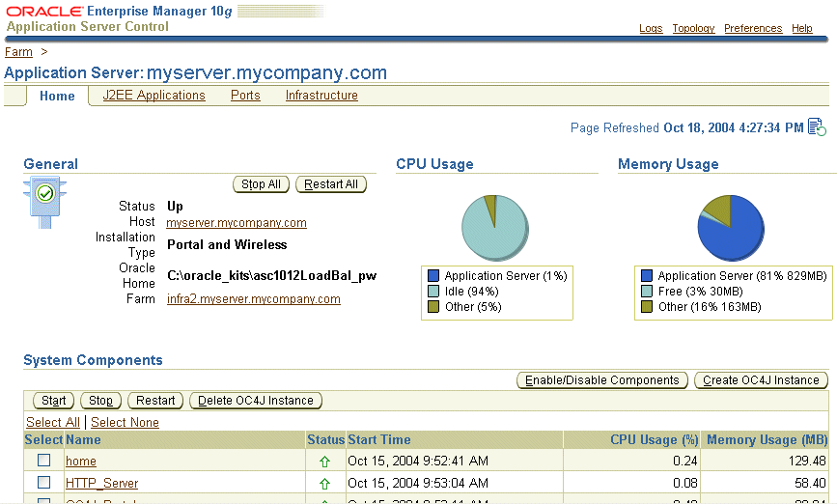Screen dimensions: 837x504
Task: Open the home component link
Action: (80, 461)
